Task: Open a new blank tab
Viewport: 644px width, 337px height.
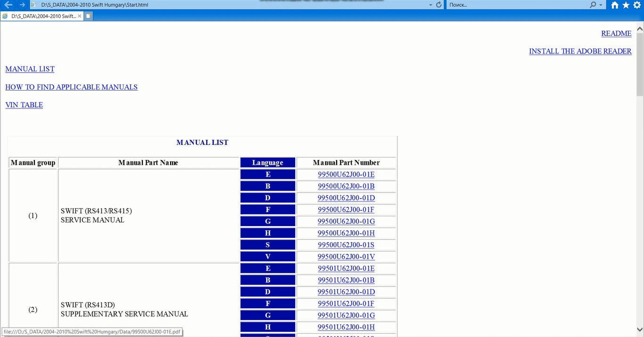Action: [88, 16]
